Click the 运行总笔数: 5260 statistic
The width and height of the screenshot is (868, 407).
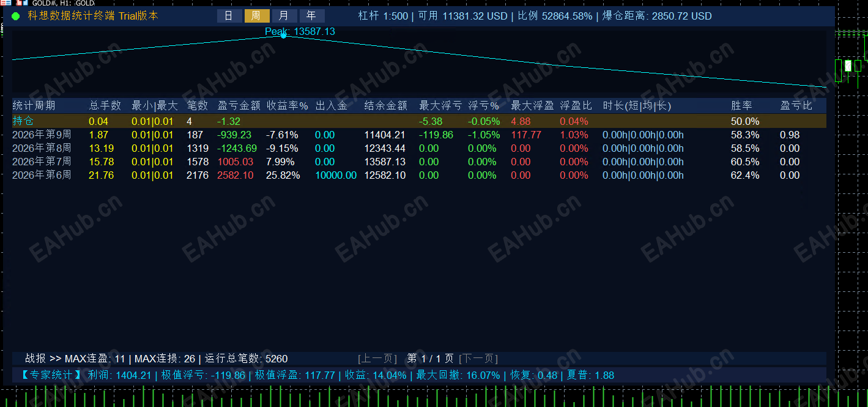(x=246, y=359)
